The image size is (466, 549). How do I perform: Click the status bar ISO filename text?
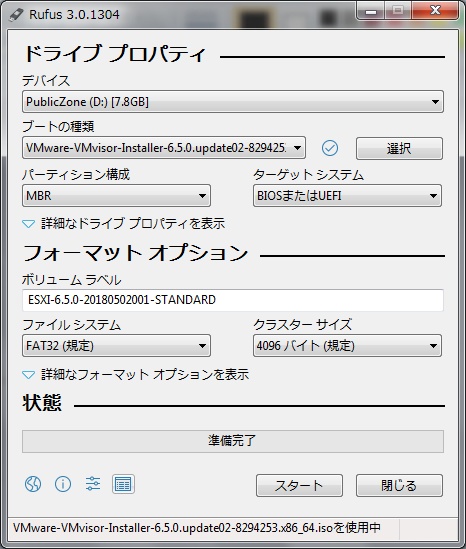[x=197, y=528]
